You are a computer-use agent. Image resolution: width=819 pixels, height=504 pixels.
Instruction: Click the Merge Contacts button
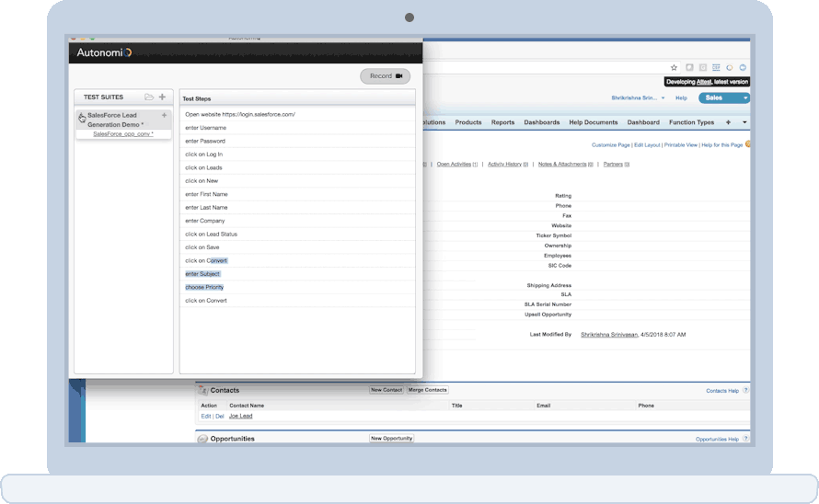[x=427, y=390]
